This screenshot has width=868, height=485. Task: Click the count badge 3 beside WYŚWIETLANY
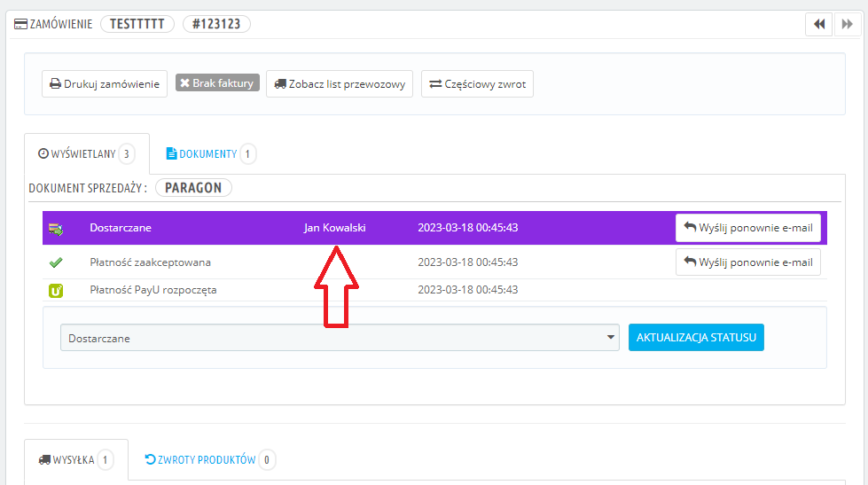126,154
